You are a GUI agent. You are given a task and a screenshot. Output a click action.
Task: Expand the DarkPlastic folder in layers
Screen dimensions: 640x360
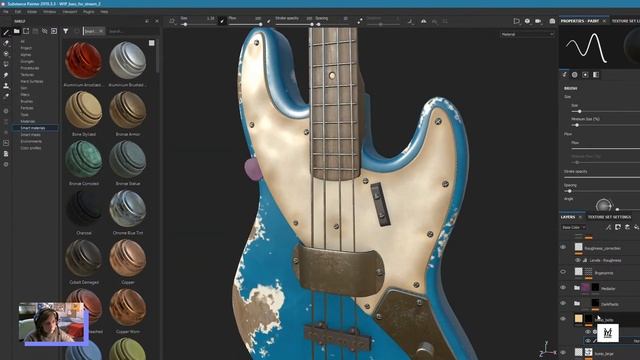point(577,303)
